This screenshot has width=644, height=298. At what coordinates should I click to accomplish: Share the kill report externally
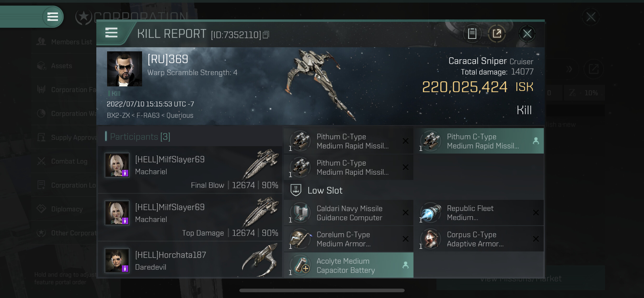click(x=497, y=34)
